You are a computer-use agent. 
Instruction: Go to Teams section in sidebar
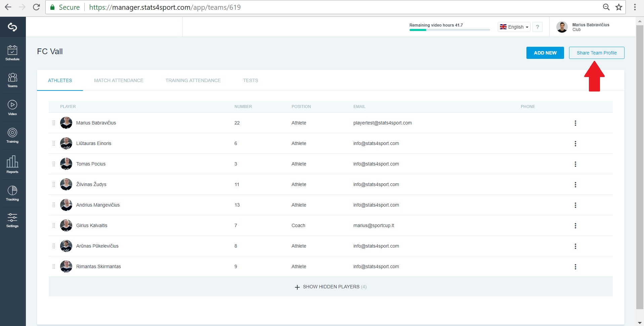point(12,80)
